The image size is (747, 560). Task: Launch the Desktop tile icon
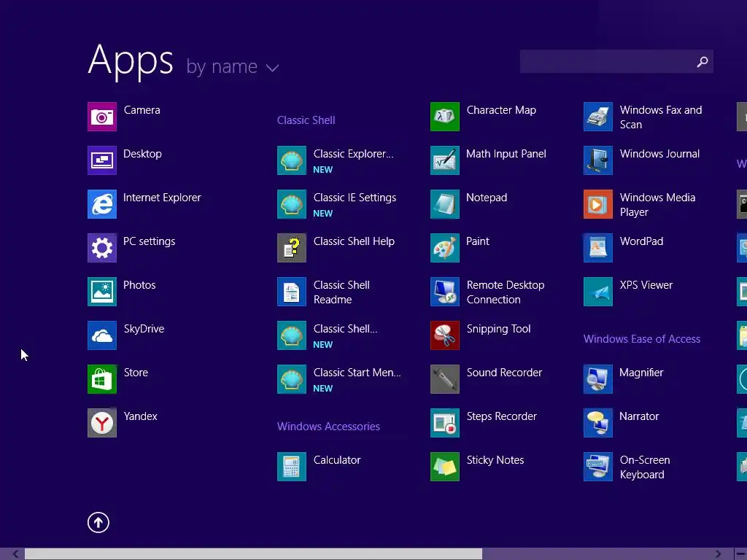(102, 160)
